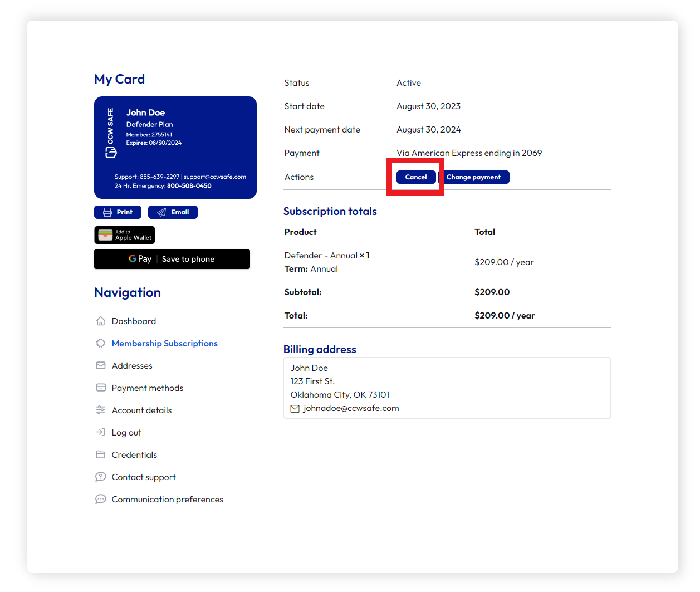Screen dimensions: 700x592
Task: Open Membership Subscriptions navigation link
Action: click(165, 343)
